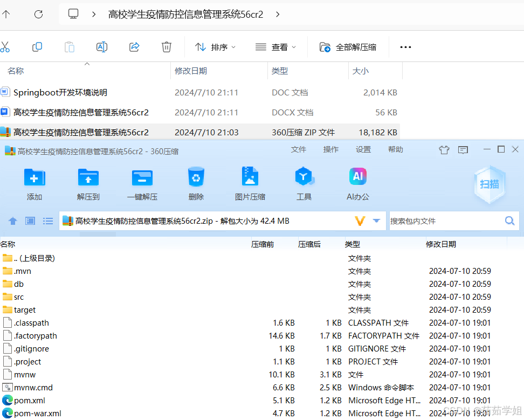Switch to list view in 360压缩
The width and height of the screenshot is (524, 420).
(x=48, y=221)
